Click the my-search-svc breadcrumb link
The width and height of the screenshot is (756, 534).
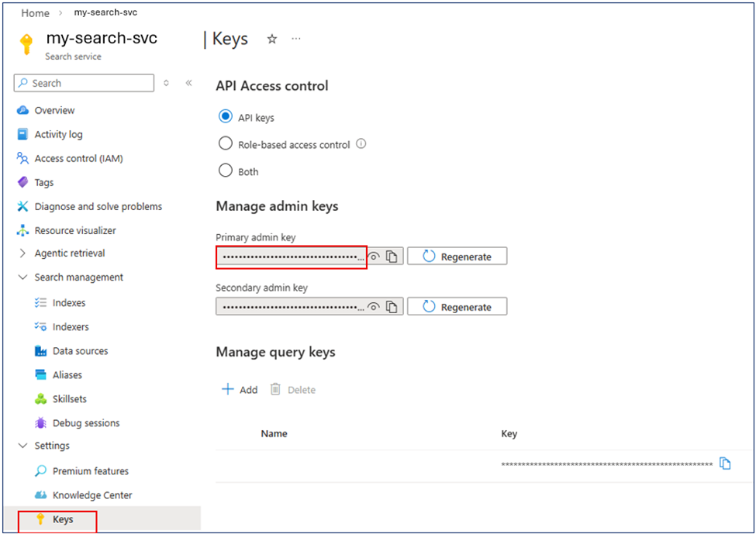[105, 12]
